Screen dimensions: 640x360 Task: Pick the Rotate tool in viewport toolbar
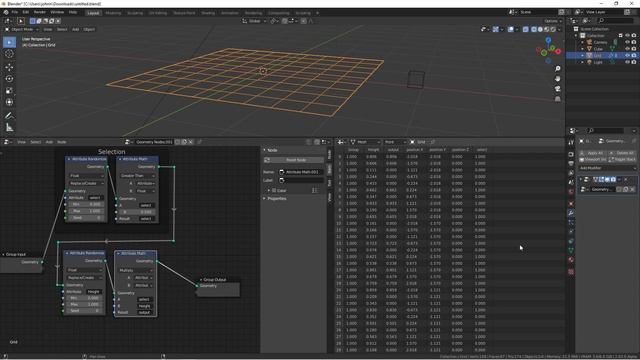pos(9,79)
